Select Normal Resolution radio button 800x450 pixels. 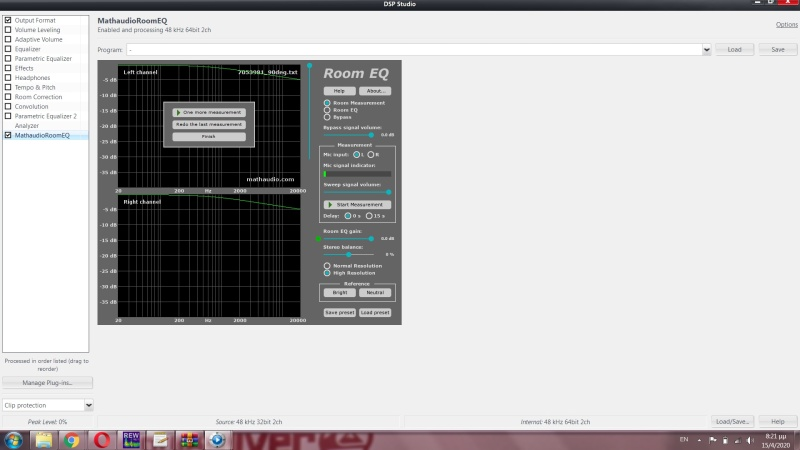pos(327,265)
